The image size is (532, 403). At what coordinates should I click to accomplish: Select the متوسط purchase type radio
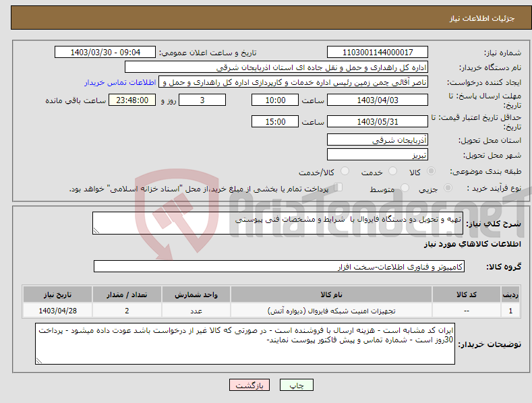point(405,187)
